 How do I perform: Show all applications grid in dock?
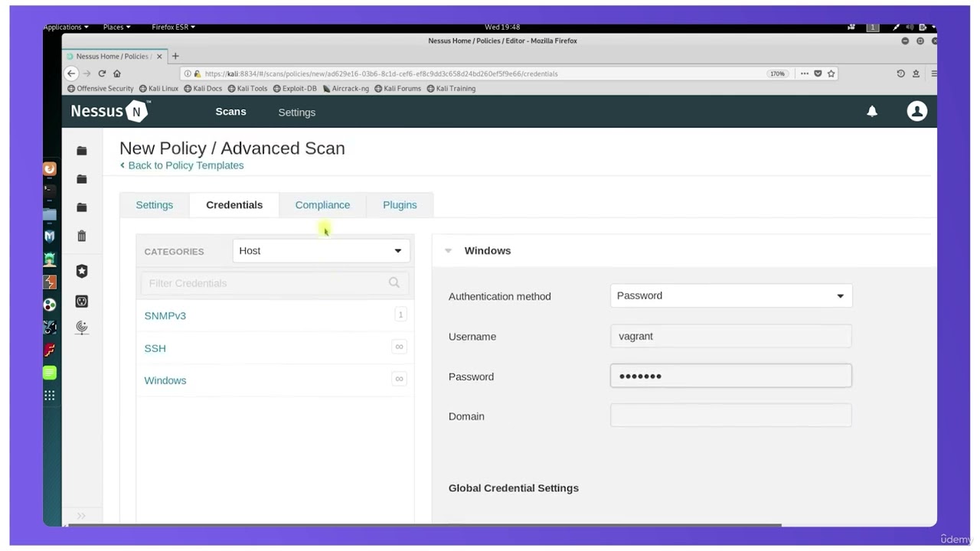pos(50,396)
